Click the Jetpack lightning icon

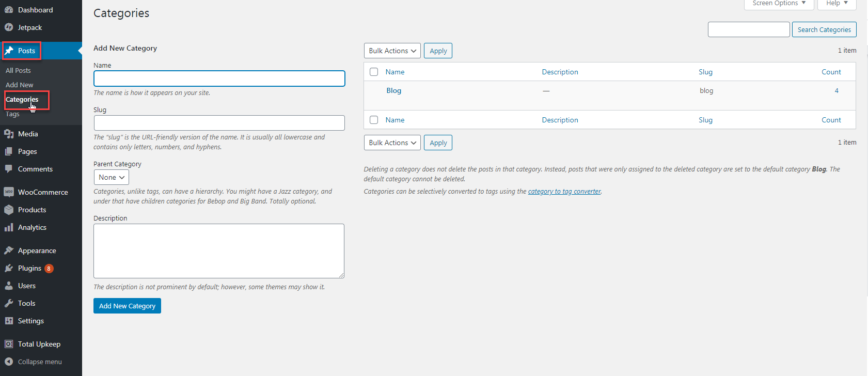(9, 27)
